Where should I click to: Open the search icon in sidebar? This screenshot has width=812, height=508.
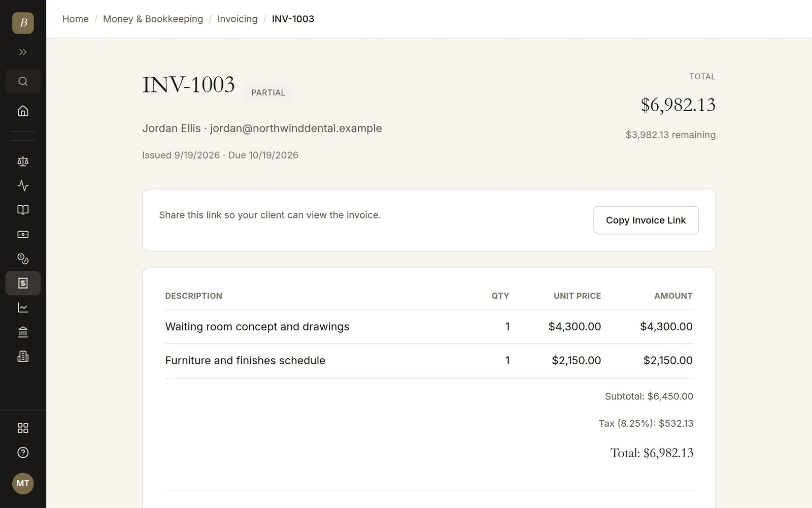tap(23, 81)
